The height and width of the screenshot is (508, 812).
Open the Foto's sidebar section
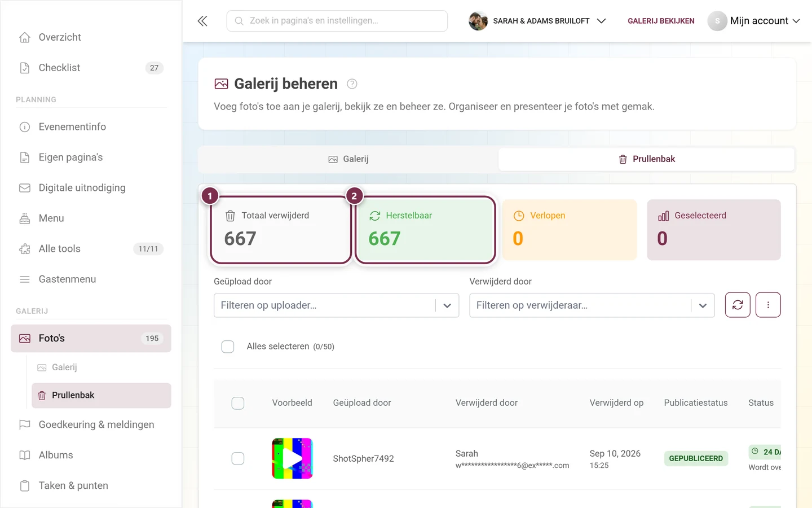[91, 339]
